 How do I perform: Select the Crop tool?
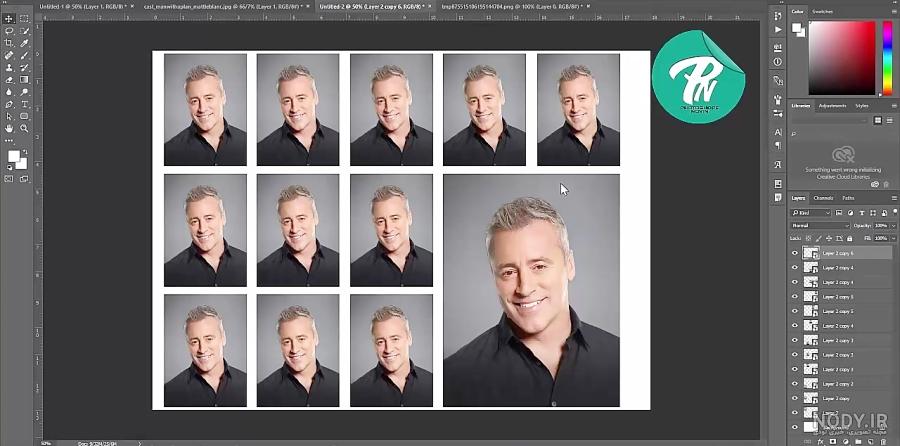(9, 43)
